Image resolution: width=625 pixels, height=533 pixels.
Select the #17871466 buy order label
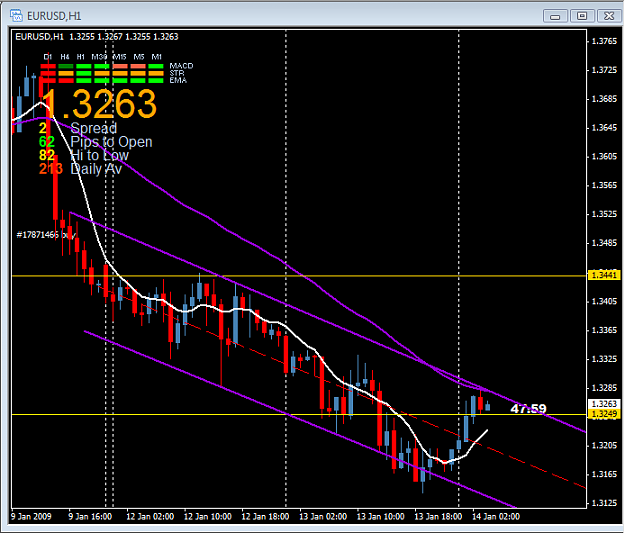pyautogui.click(x=46, y=235)
